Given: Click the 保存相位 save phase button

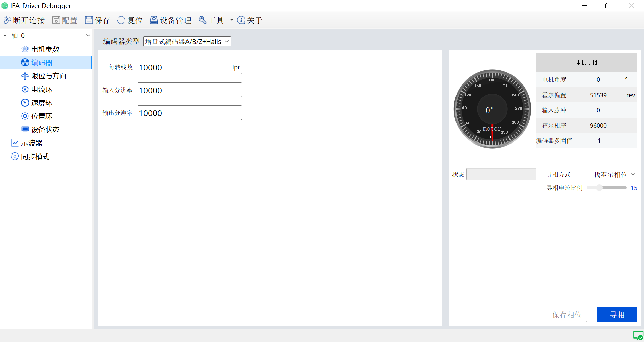Looking at the screenshot, I should click(x=567, y=315).
